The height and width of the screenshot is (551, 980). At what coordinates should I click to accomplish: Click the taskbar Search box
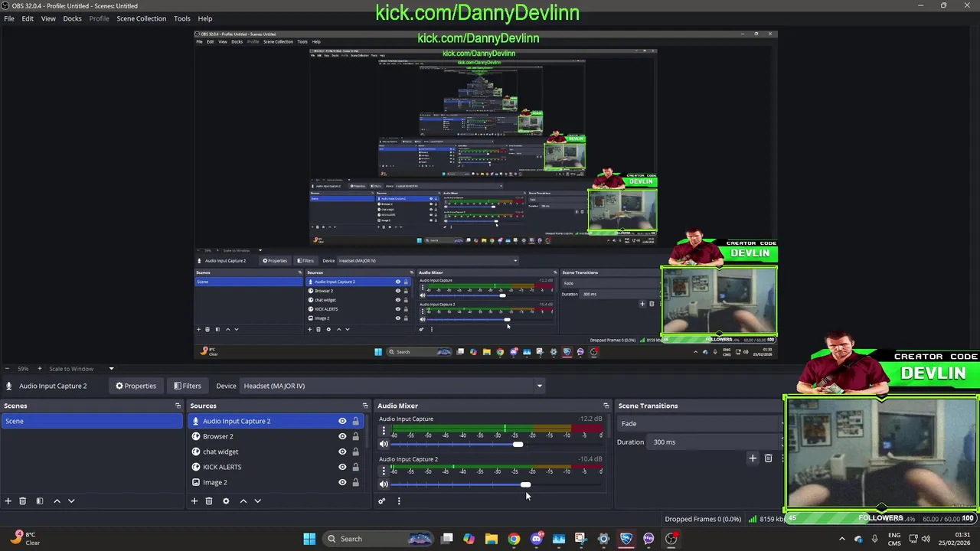(x=378, y=539)
